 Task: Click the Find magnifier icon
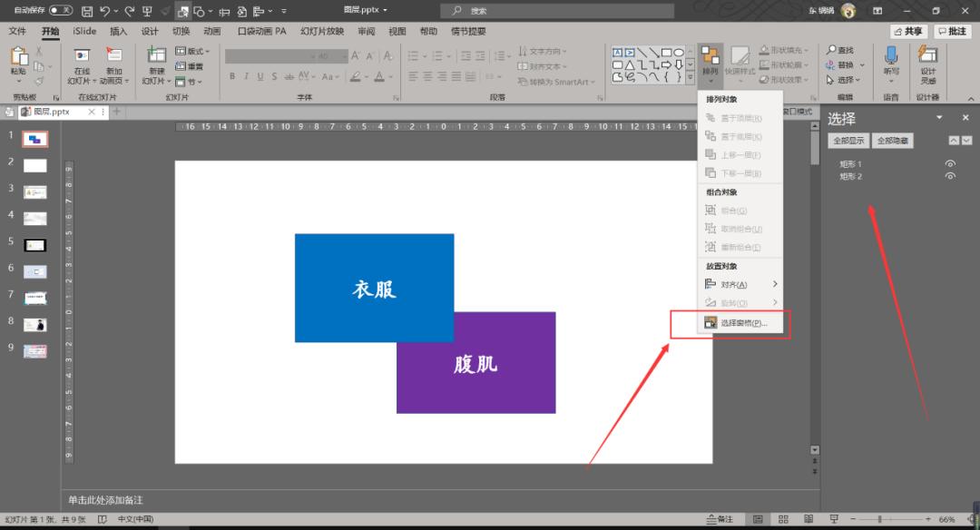(831, 51)
